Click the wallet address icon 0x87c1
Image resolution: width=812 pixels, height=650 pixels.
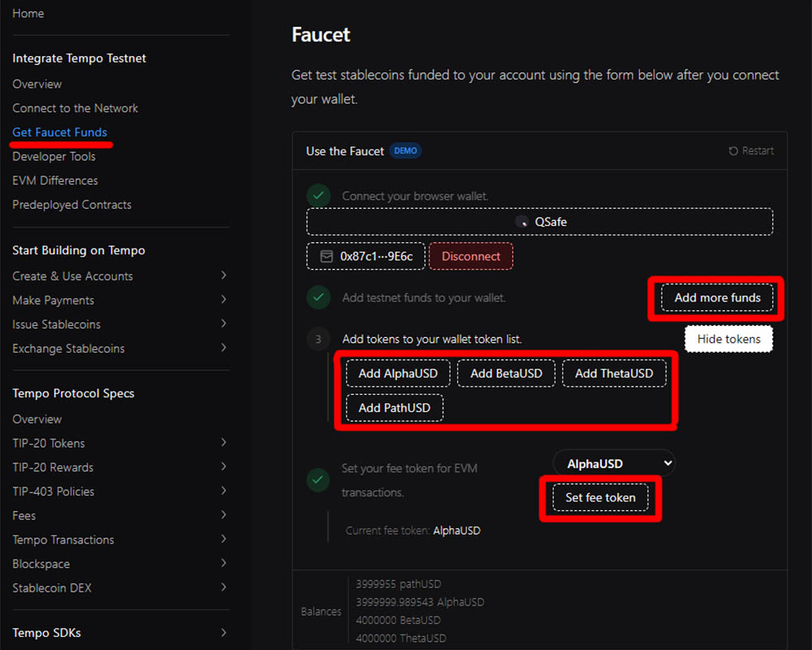pos(326,256)
